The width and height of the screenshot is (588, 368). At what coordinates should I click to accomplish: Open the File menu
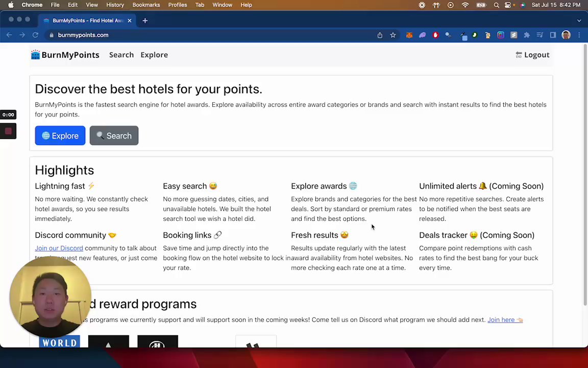(x=55, y=5)
